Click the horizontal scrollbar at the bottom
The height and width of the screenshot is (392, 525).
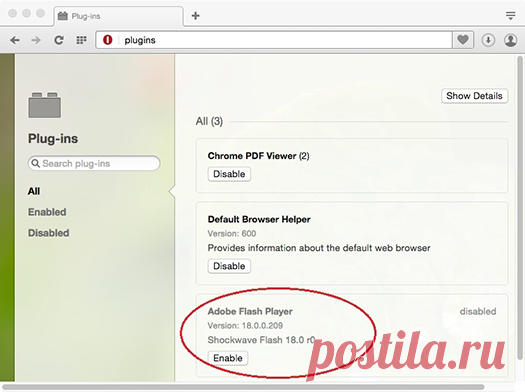243,387
